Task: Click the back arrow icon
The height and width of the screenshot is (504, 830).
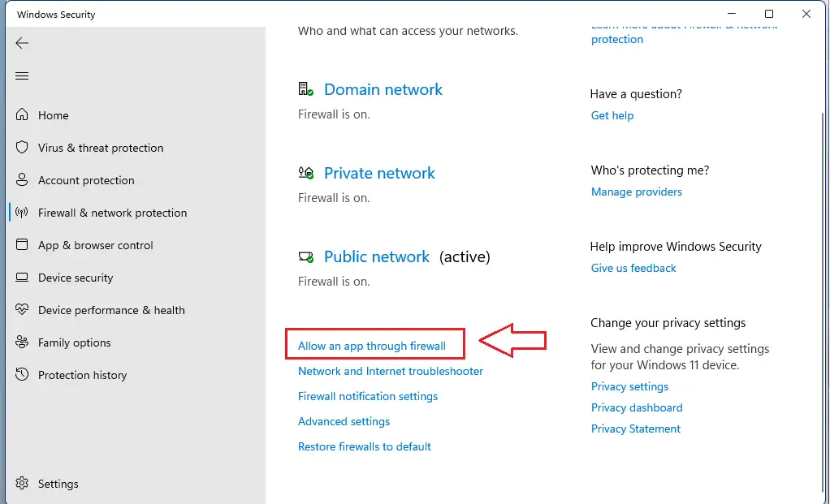Action: click(22, 43)
